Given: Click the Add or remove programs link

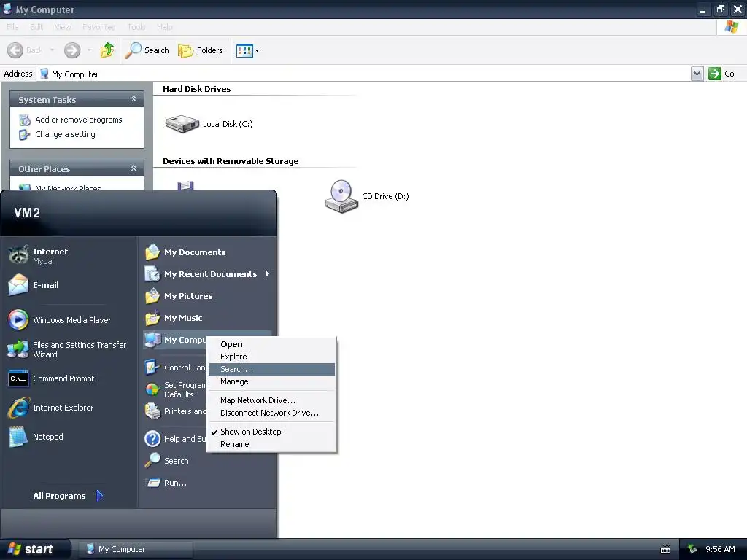Looking at the screenshot, I should (79, 120).
